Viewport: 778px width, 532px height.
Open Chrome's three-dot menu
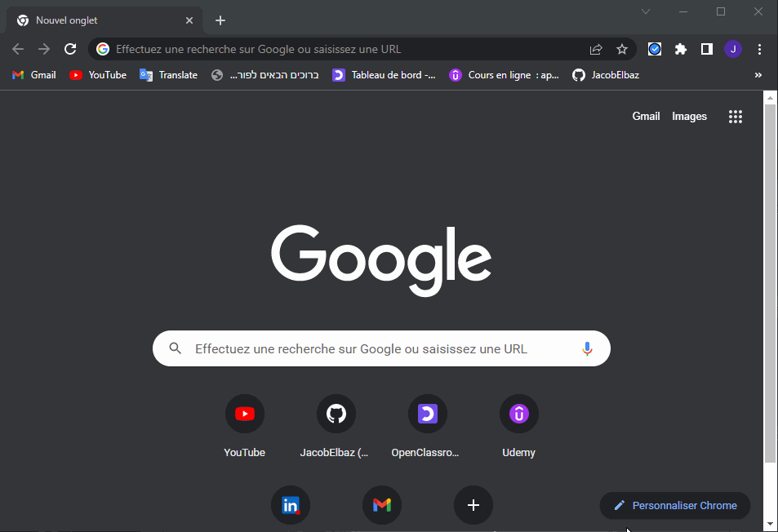pyautogui.click(x=760, y=49)
